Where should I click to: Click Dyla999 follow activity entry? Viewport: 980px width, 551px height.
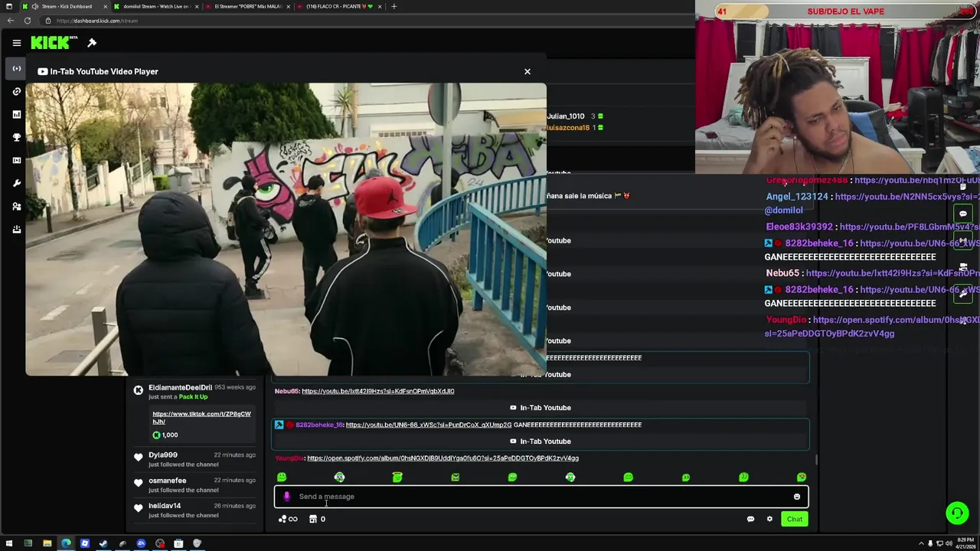(194, 459)
